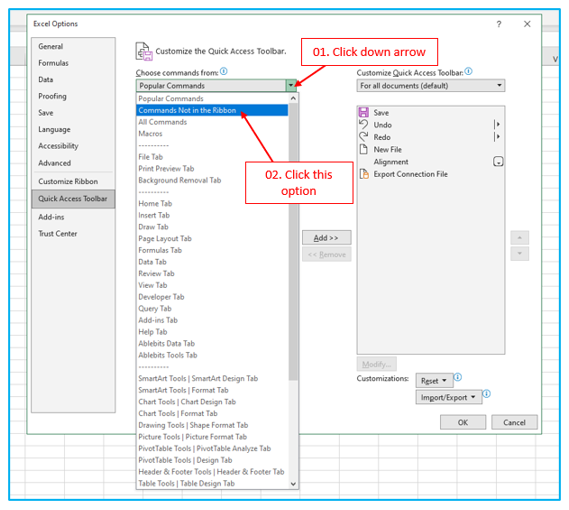Click dropdown list scrollbar up arrow

pyautogui.click(x=293, y=98)
